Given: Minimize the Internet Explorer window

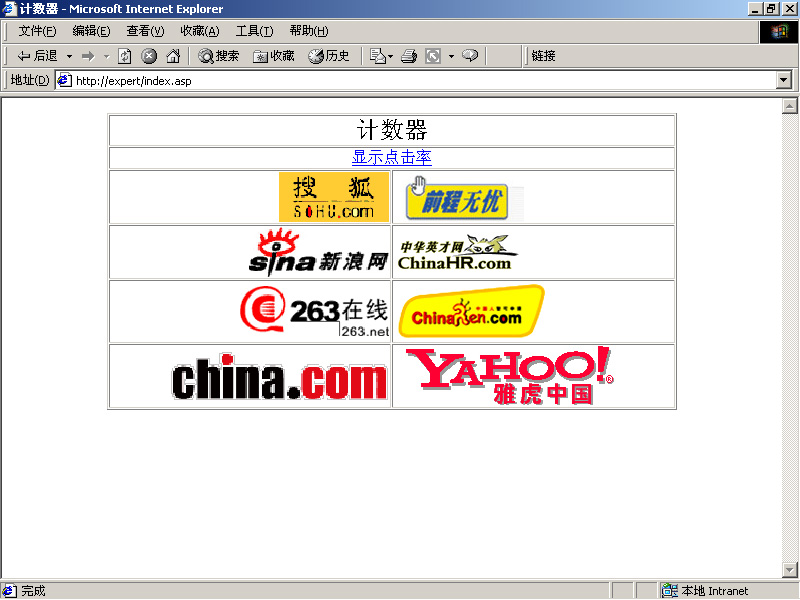Looking at the screenshot, I should coord(755,9).
